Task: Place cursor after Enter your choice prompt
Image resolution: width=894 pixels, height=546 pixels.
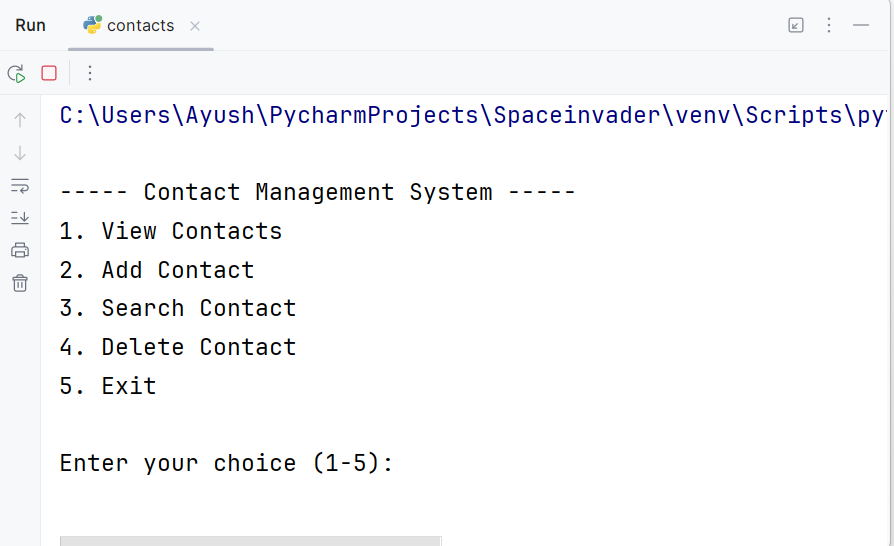Action: [x=400, y=463]
